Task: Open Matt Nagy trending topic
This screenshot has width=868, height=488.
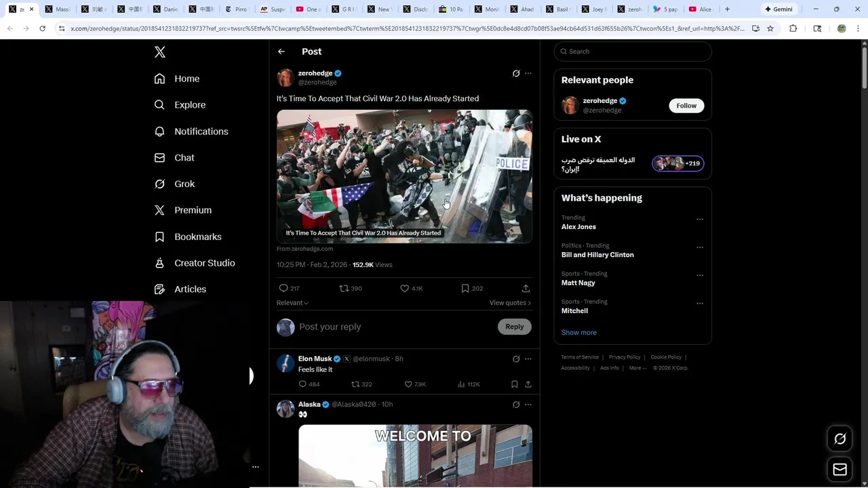Action: click(578, 283)
